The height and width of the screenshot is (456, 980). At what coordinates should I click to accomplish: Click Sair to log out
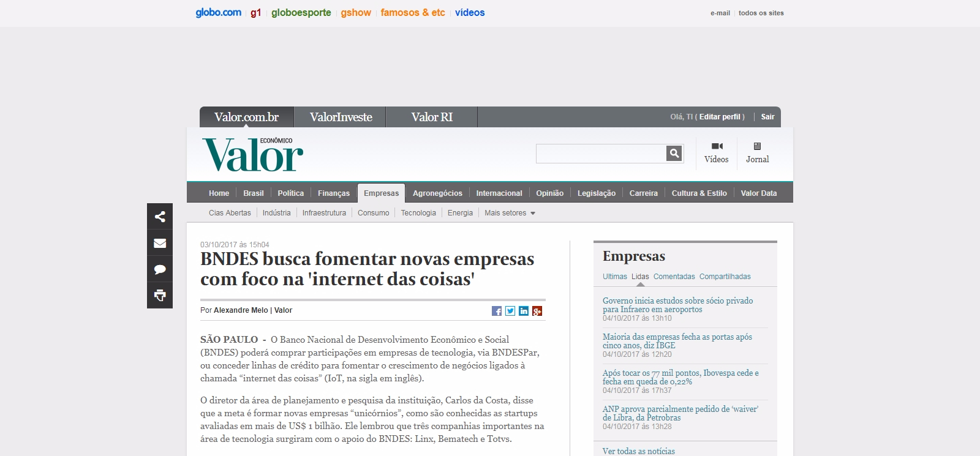767,117
